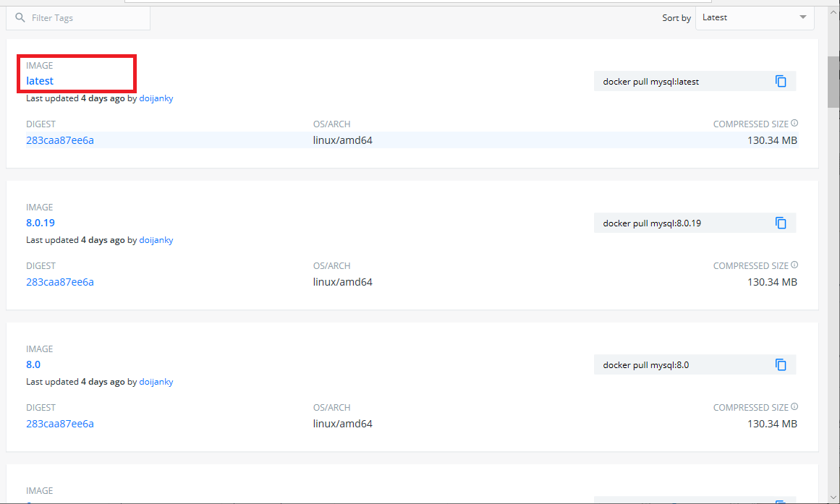This screenshot has height=504, width=840.
Task: Click info icon beside 8.0's Compressed Size
Action: tap(794, 406)
